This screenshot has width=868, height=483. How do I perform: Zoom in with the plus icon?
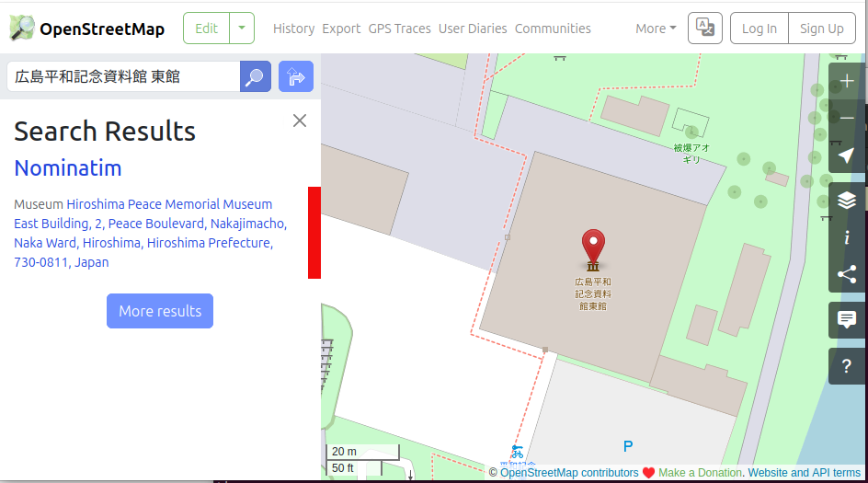pyautogui.click(x=847, y=82)
